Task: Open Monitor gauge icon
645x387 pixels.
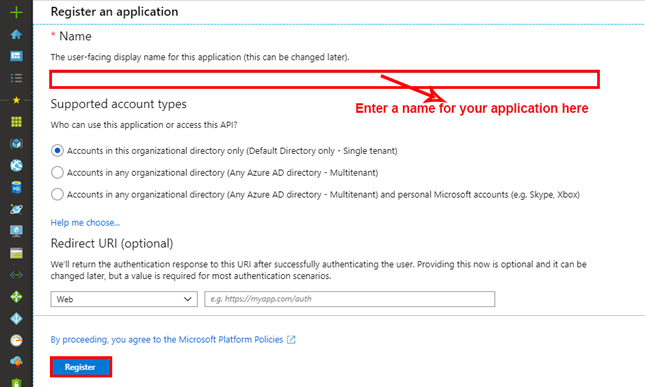Action: point(16,340)
